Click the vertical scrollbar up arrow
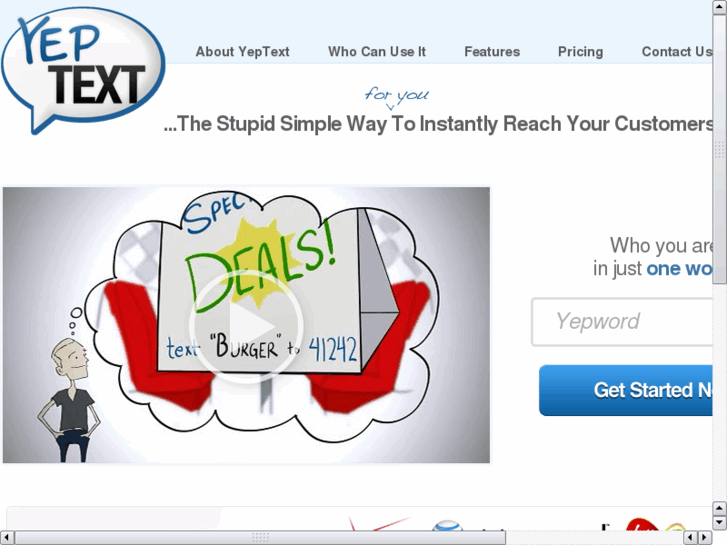This screenshot has height=545, width=727. coord(720,7)
